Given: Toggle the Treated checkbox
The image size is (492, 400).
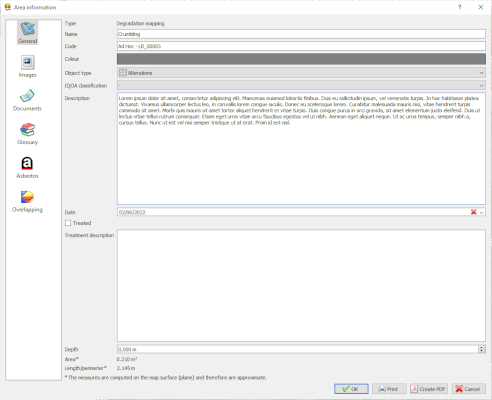Looking at the screenshot, I should (68, 223).
